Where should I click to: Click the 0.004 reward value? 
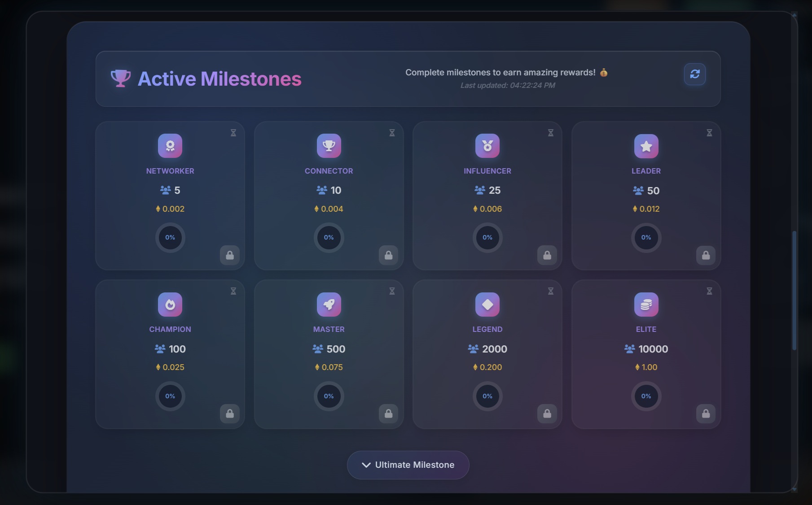(x=332, y=209)
